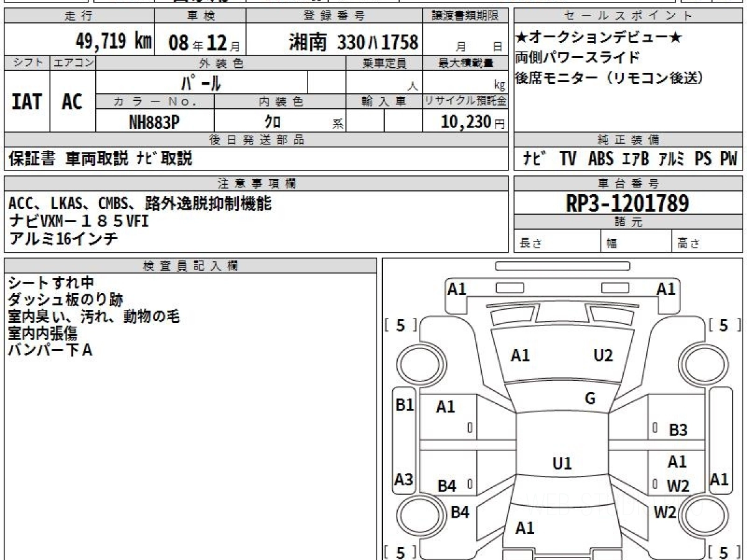Select the 車台番号 section header

pos(628,184)
